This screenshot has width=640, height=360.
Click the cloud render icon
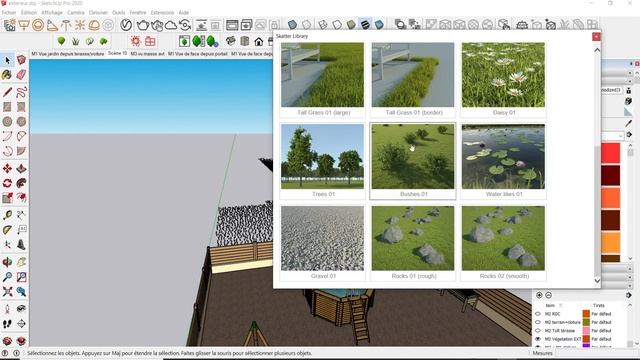click(171, 25)
